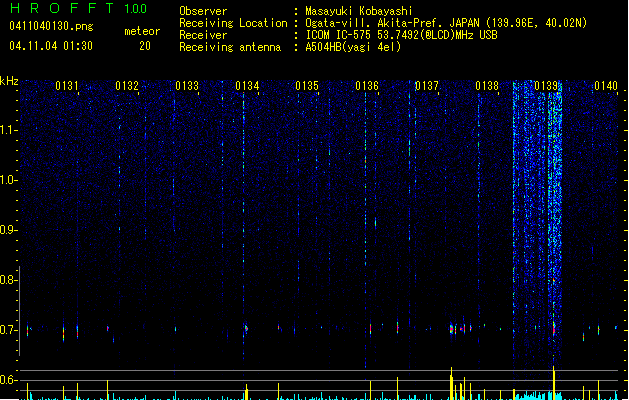Click the 0133 time marker

[187, 86]
